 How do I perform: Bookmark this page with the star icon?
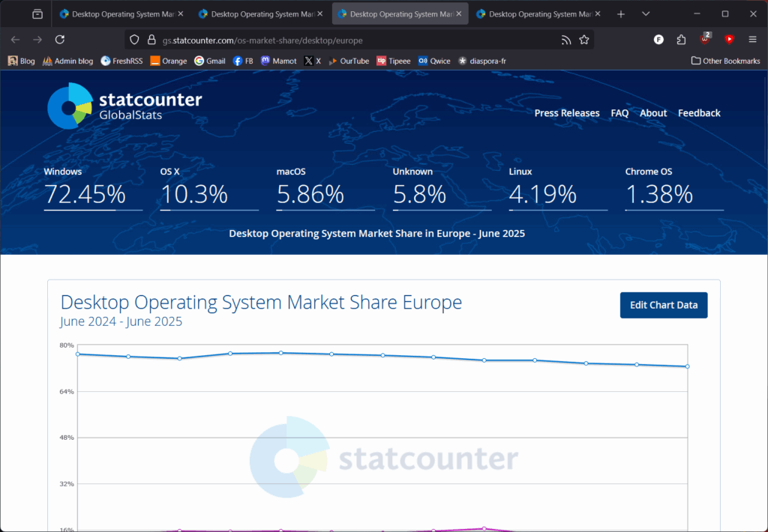[x=584, y=40]
